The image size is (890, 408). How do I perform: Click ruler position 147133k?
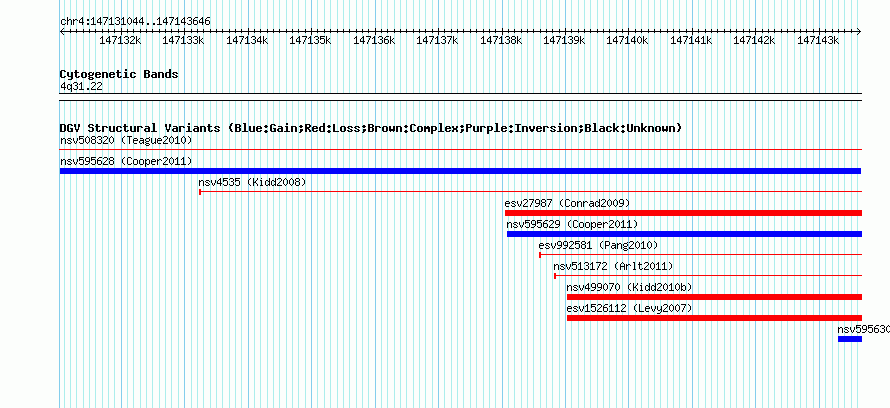[x=183, y=40]
